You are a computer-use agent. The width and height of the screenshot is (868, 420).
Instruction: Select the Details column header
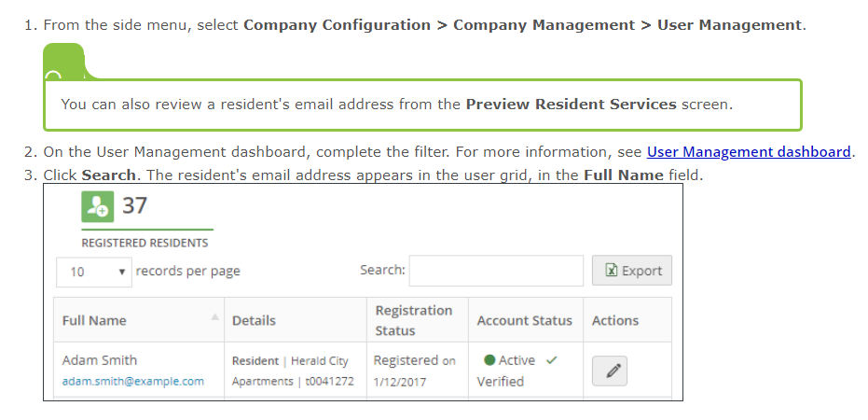pos(254,320)
